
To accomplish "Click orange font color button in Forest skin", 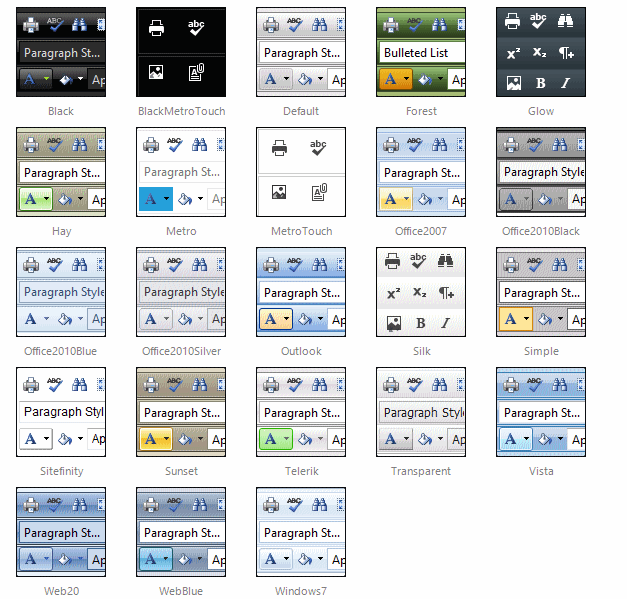I will tap(395, 79).
